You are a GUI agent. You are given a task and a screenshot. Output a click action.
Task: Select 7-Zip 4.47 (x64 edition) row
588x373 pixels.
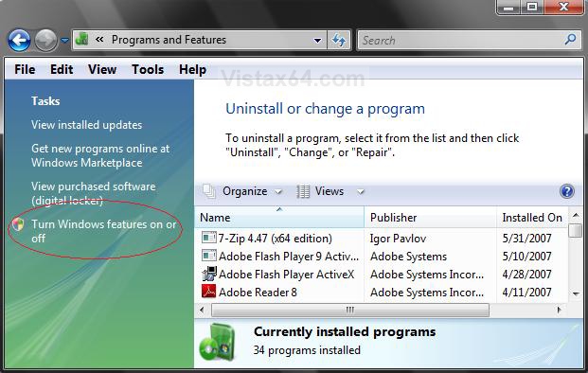[x=382, y=238]
